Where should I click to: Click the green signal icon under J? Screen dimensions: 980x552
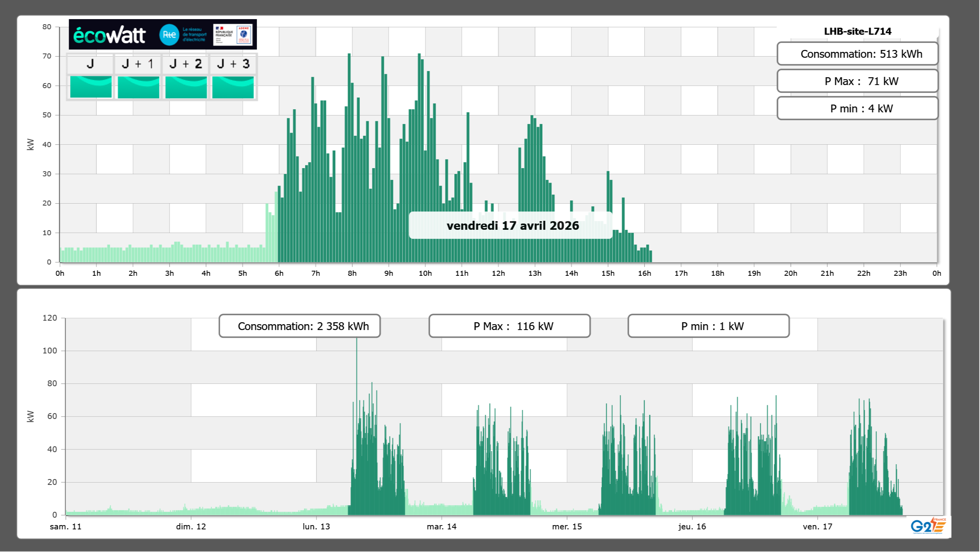click(91, 87)
